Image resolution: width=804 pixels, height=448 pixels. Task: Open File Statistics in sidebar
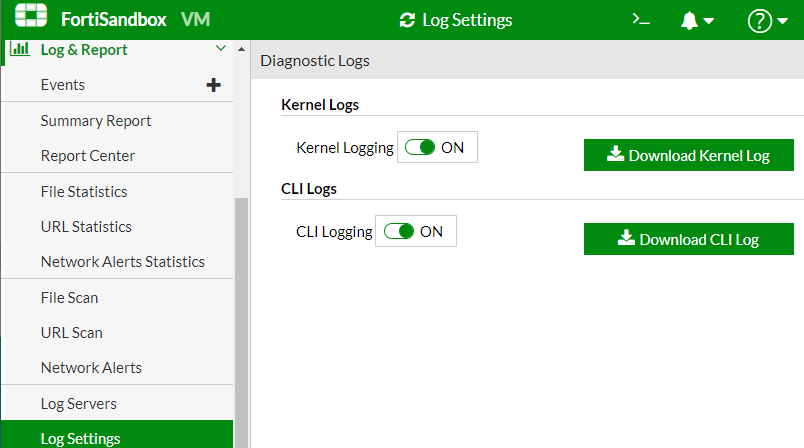point(84,191)
